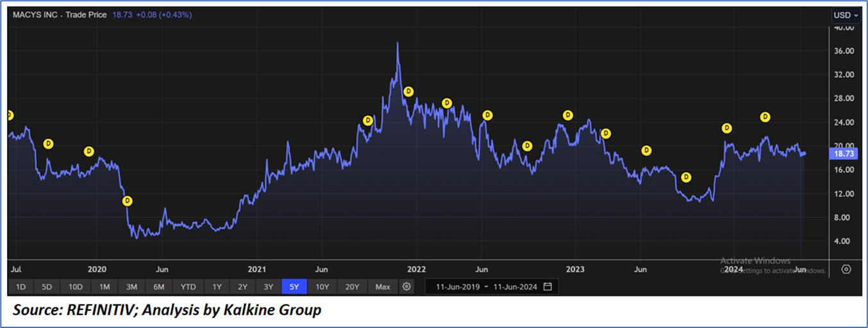
Task: Click the 11-Jun-2024 end date field
Action: pyautogui.click(x=514, y=286)
